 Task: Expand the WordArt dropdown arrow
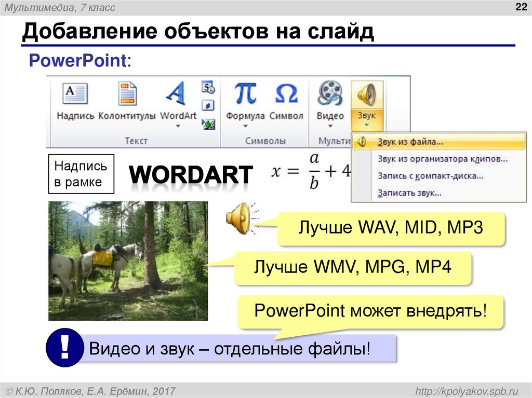click(x=178, y=126)
